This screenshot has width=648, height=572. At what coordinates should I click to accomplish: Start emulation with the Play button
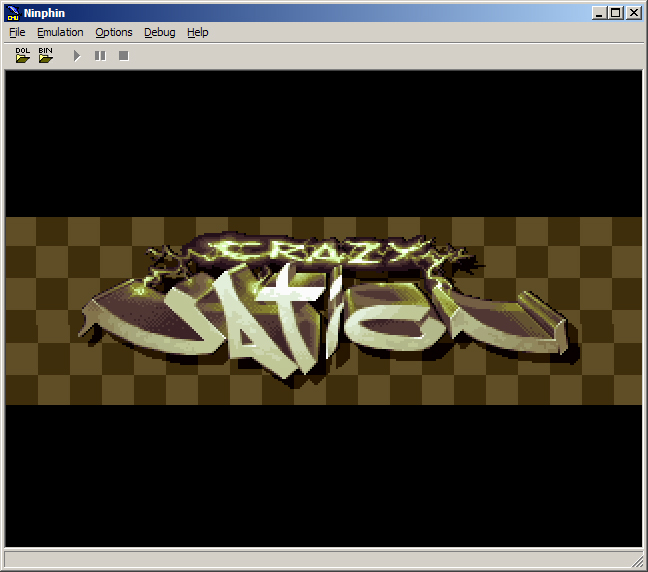point(77,56)
